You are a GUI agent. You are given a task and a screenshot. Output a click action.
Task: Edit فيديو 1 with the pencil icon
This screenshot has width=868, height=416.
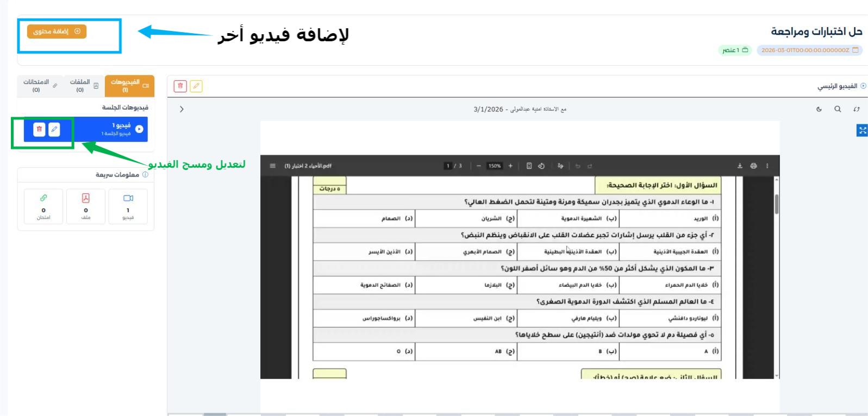point(54,129)
